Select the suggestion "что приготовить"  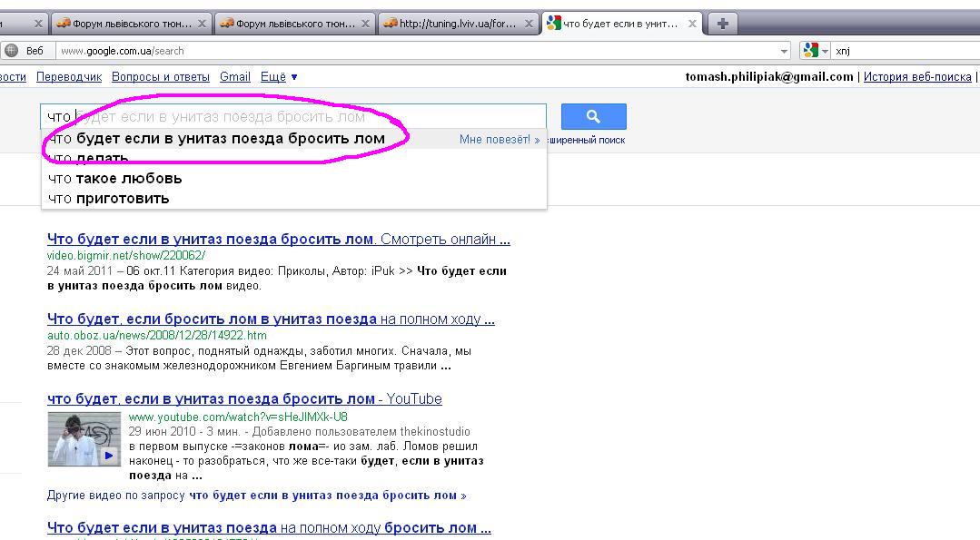[x=109, y=199]
